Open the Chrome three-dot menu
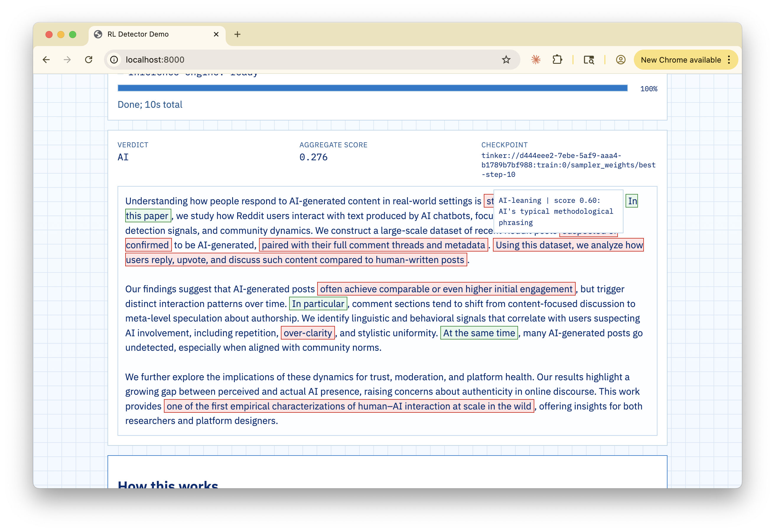Viewport: 775px width, 532px height. click(x=729, y=60)
